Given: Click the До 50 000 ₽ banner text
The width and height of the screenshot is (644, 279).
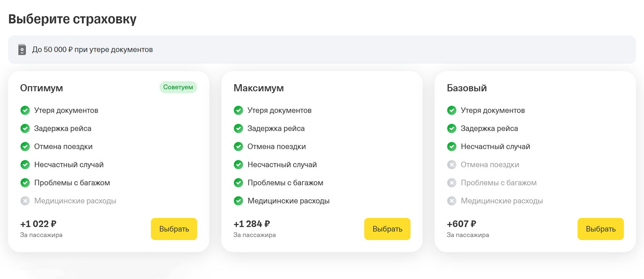Looking at the screenshot, I should [92, 50].
